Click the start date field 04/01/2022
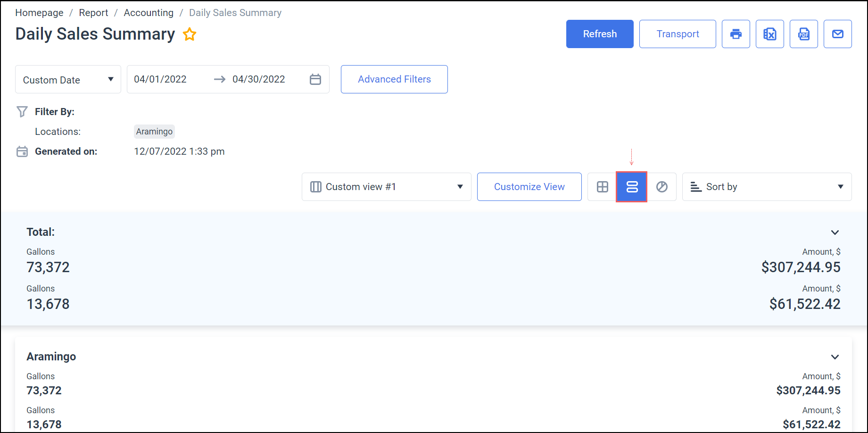 160,79
